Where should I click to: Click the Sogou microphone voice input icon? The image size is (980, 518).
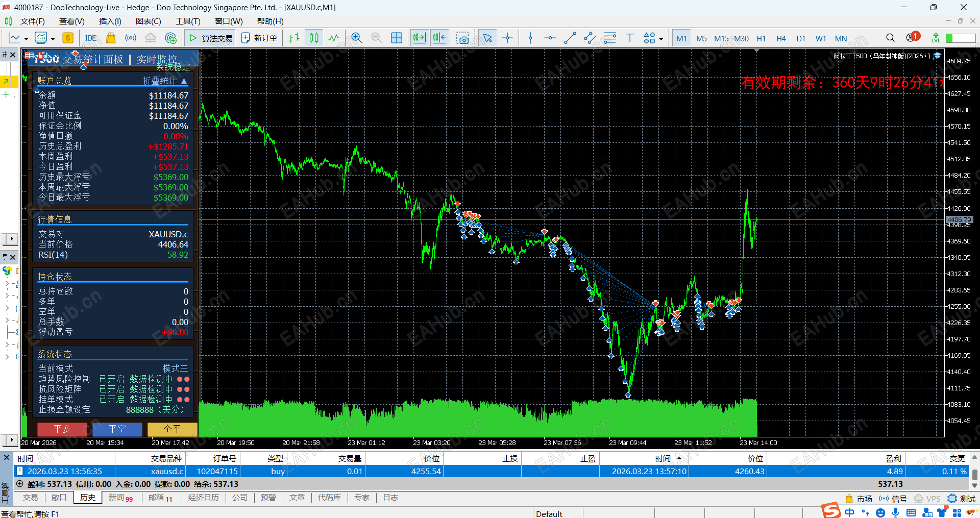[x=896, y=512]
